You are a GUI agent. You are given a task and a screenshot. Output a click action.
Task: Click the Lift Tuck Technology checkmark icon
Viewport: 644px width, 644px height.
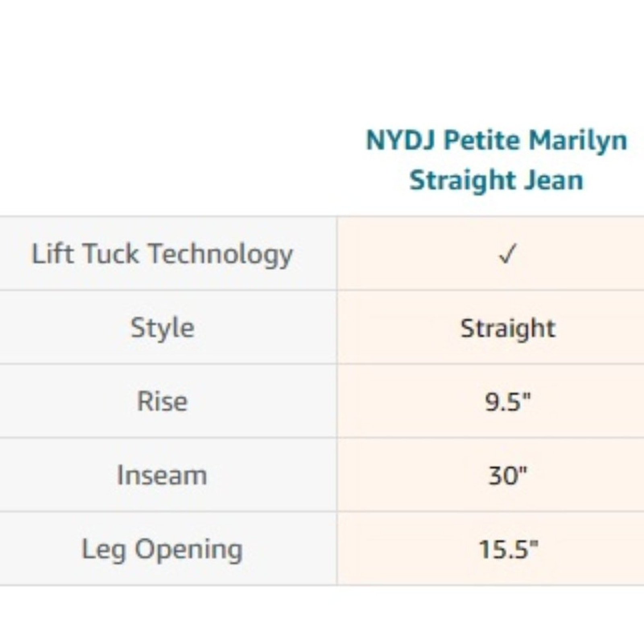click(507, 254)
